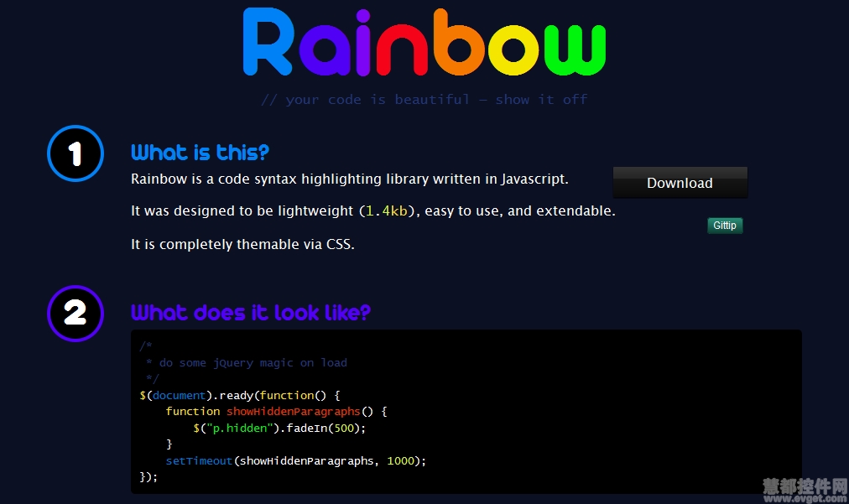Click the 'What does it look like?' heading
This screenshot has height=504, width=849.
[x=251, y=312]
